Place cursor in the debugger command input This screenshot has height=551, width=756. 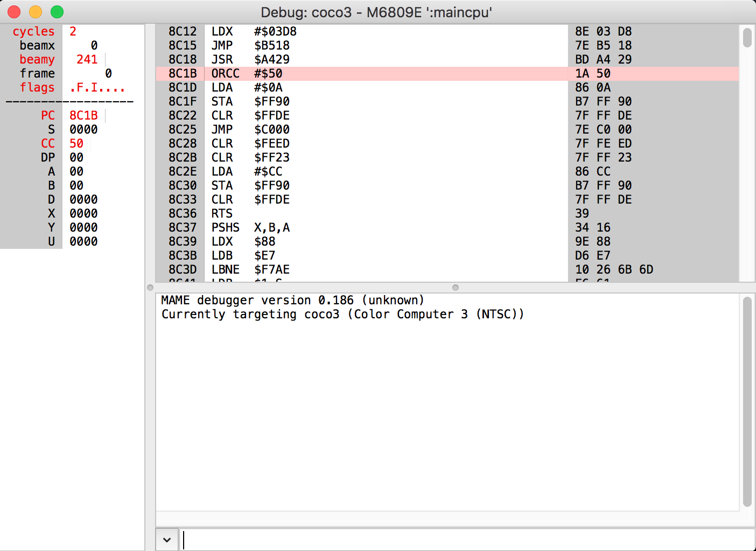click(377, 539)
